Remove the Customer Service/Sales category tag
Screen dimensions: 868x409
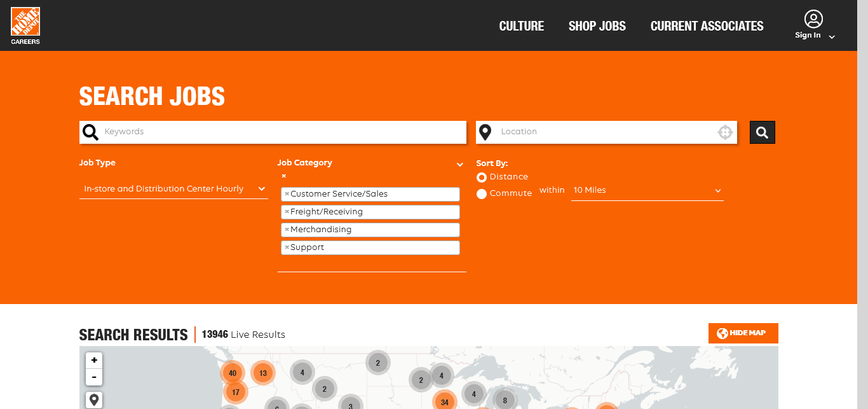pyautogui.click(x=287, y=194)
